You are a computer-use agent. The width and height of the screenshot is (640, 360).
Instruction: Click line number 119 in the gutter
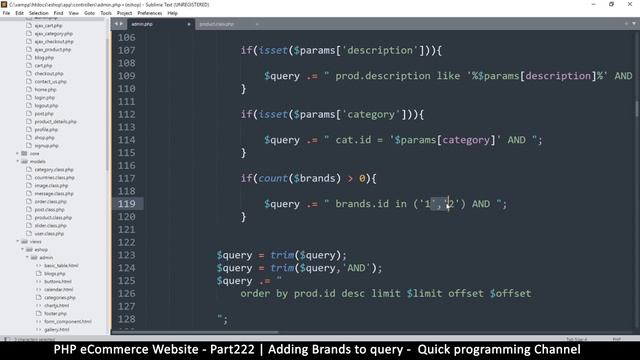(127, 204)
